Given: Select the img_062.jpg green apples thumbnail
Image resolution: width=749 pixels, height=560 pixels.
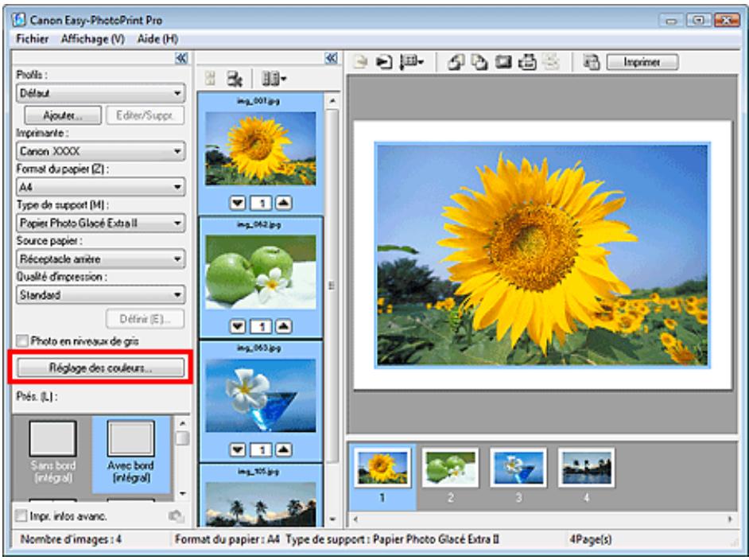Looking at the screenshot, I should coord(261,272).
